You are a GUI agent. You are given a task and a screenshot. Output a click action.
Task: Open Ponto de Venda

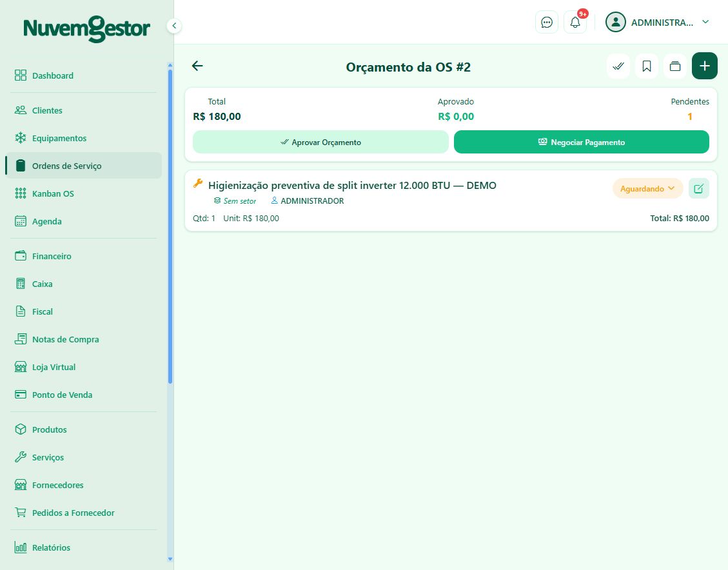[84, 395]
